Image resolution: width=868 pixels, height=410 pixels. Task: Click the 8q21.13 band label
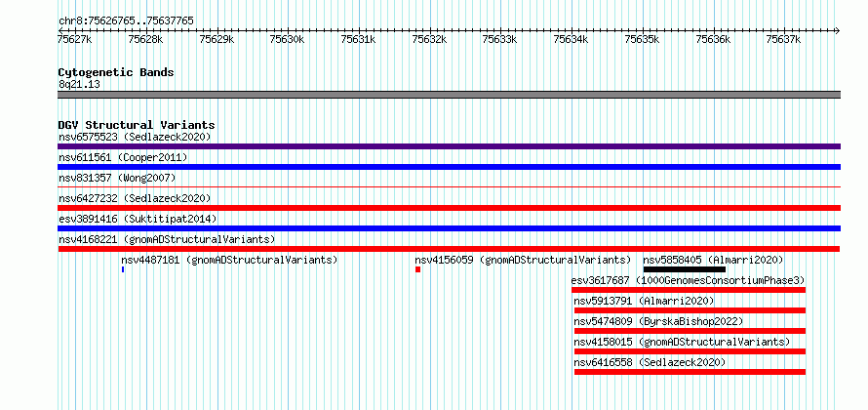point(79,85)
